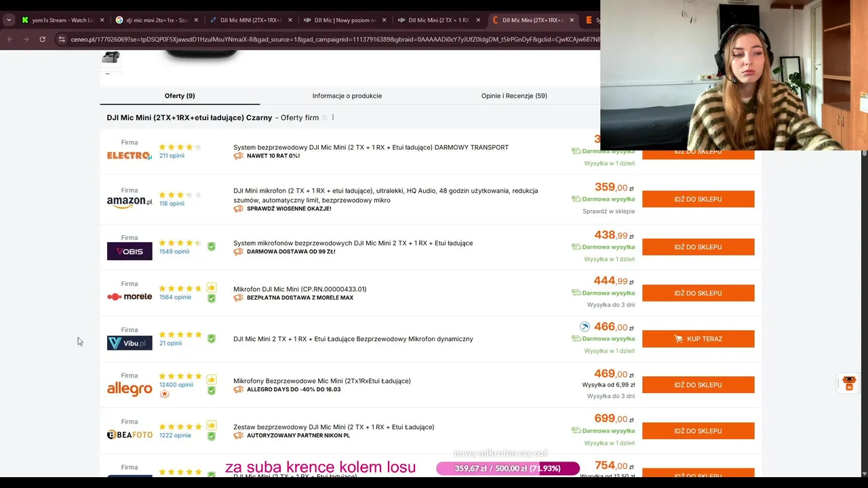The width and height of the screenshot is (868, 488).
Task: Open the amazon.pl shop logo
Action: point(130,202)
